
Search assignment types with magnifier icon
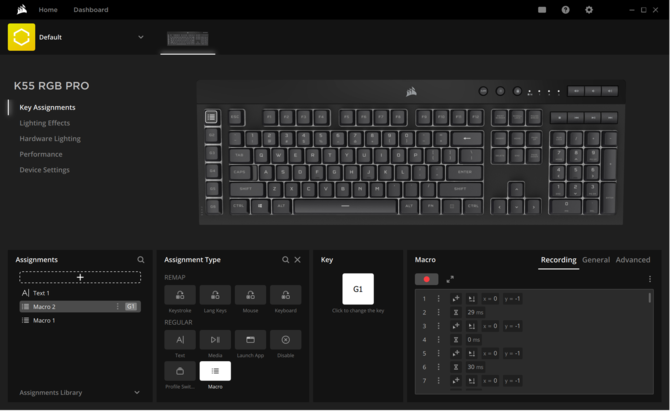coord(285,260)
